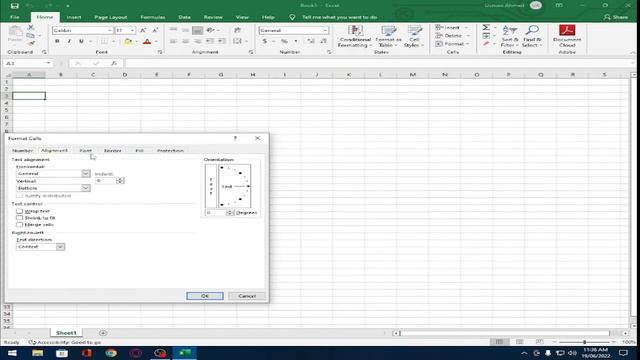Click the Indent spinner arrows
640x360 pixels.
(120, 180)
